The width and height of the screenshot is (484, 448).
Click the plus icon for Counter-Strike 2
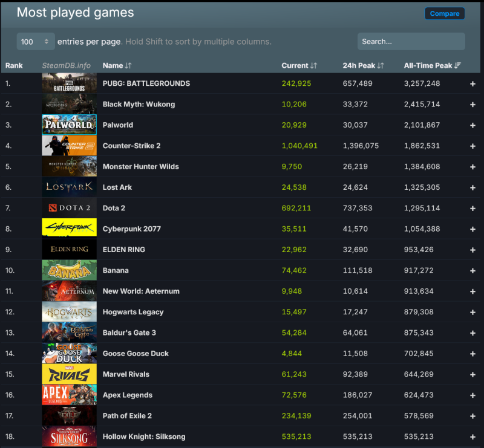pyautogui.click(x=473, y=146)
